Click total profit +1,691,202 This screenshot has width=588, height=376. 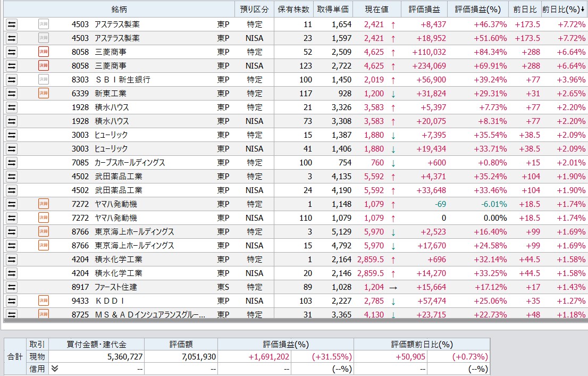point(268,356)
